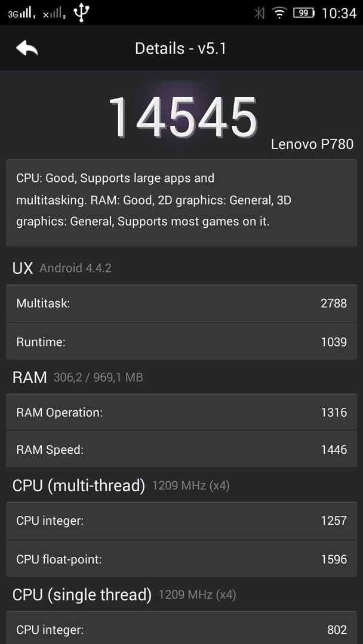Select the Runtime score row

pos(181,341)
